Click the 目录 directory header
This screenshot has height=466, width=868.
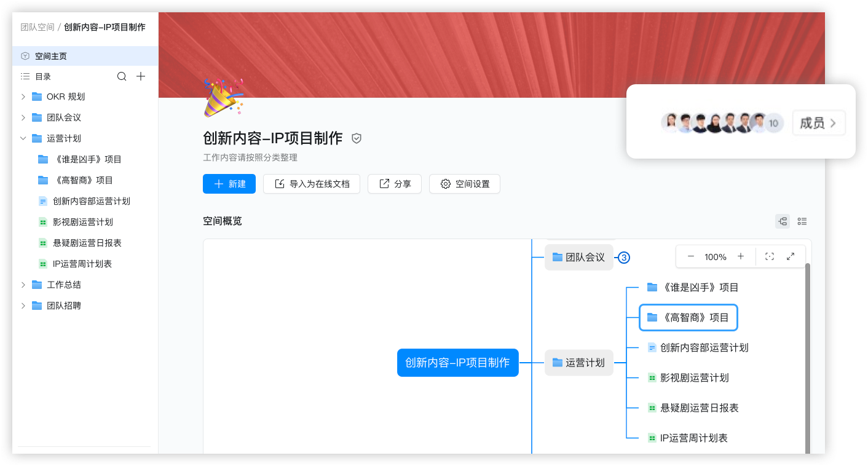(x=43, y=76)
